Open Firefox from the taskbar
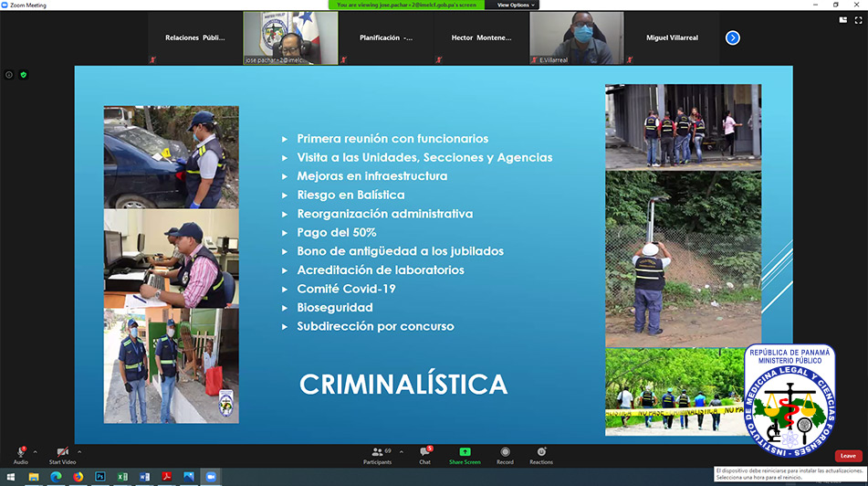868x486 pixels. (78, 477)
